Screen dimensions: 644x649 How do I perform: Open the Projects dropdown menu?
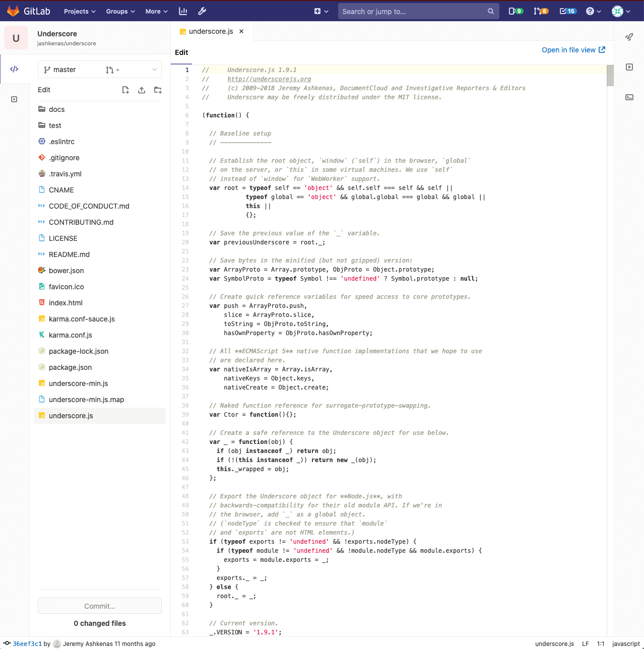79,11
